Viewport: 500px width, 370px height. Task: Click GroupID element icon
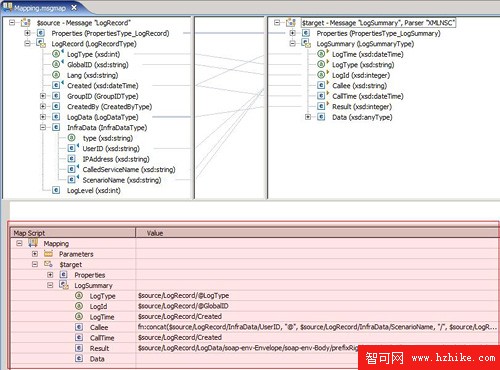(56, 96)
